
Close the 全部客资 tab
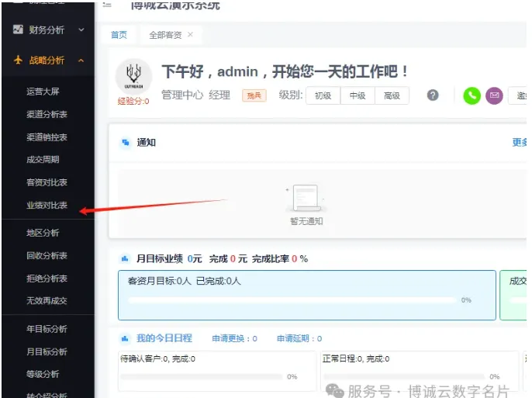point(190,35)
